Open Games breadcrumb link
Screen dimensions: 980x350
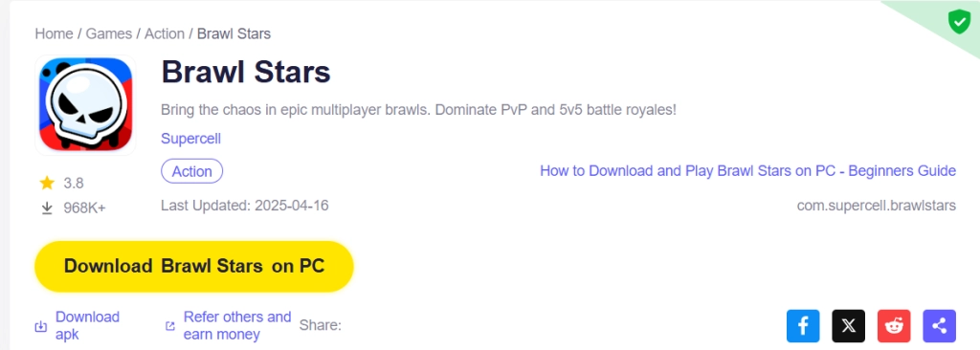(x=109, y=33)
